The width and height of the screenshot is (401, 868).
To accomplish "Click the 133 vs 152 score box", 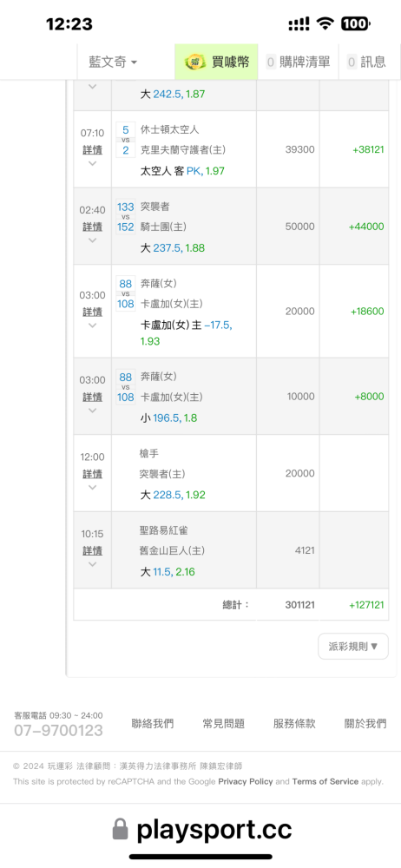I will (x=125, y=217).
